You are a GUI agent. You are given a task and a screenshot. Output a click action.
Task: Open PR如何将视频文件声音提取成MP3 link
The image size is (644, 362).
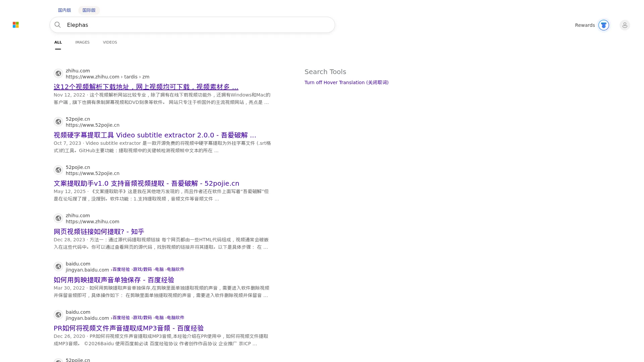click(x=128, y=328)
